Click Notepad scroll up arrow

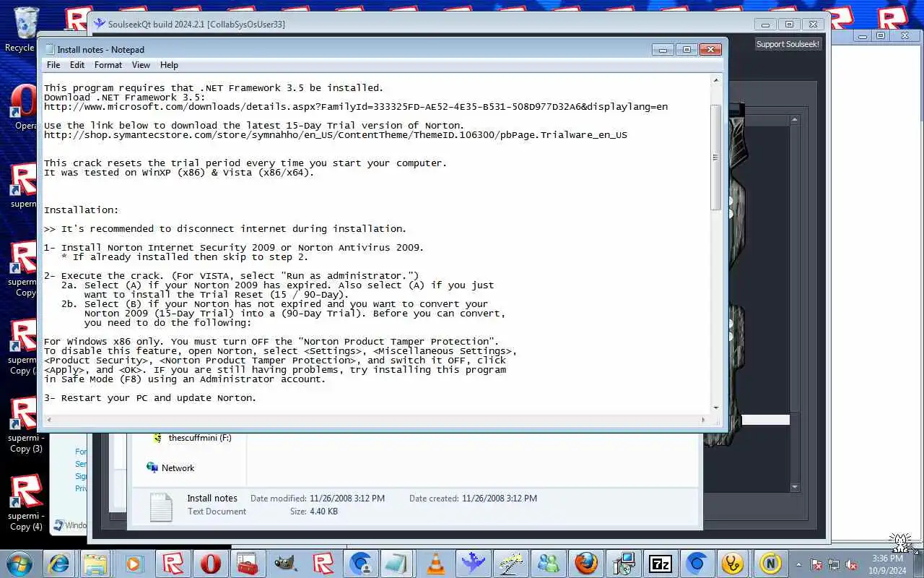(716, 79)
